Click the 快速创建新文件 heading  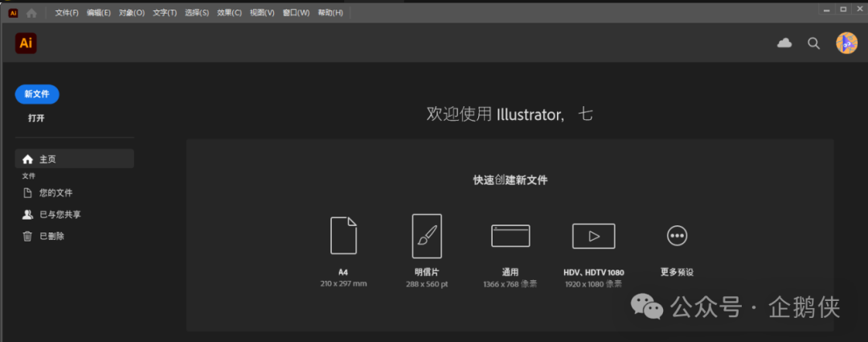(510, 180)
